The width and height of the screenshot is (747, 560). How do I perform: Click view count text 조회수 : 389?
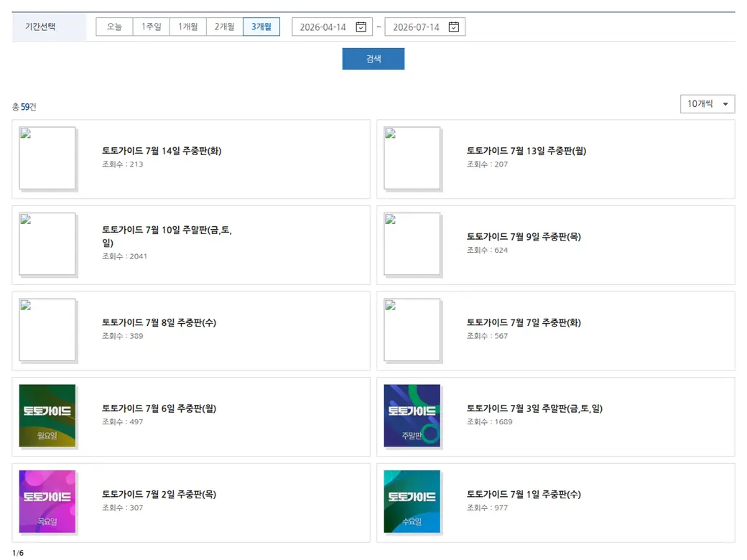[x=122, y=336]
